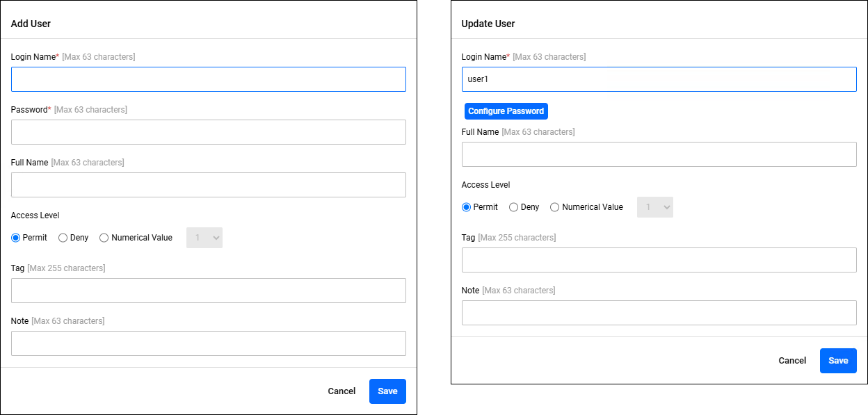Cancel the Add User dialog

pos(341,391)
